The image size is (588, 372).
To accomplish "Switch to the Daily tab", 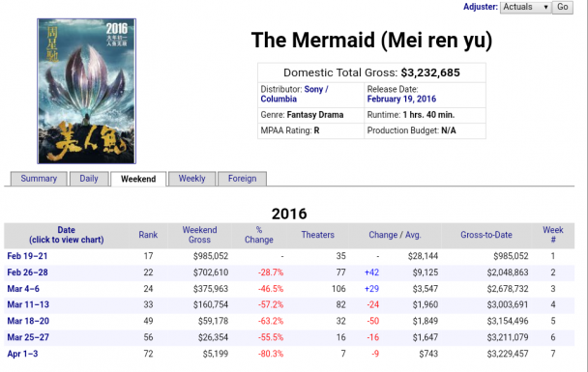I will click(89, 179).
